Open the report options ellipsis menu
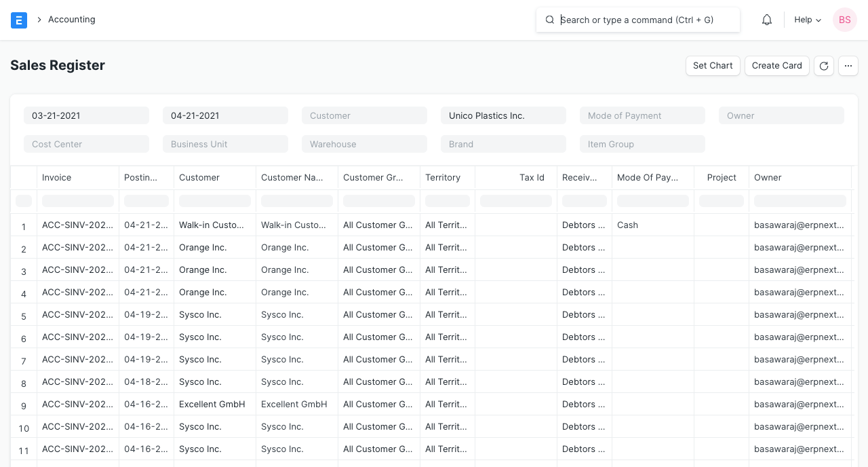The width and height of the screenshot is (868, 467). pos(848,66)
